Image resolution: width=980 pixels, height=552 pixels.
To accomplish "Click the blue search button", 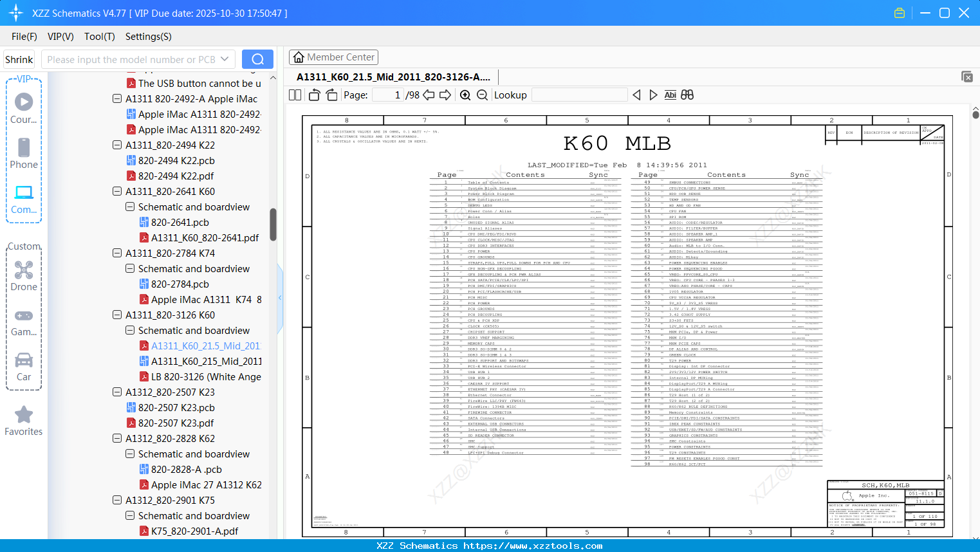I will pos(257,59).
